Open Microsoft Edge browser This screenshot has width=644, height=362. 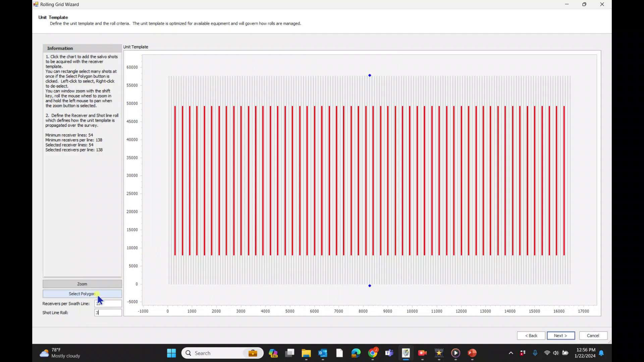click(356, 353)
